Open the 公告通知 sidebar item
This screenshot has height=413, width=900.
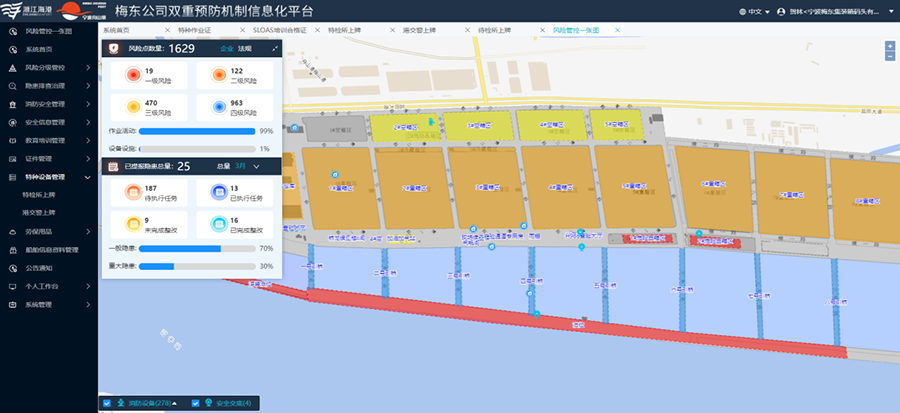[38, 268]
